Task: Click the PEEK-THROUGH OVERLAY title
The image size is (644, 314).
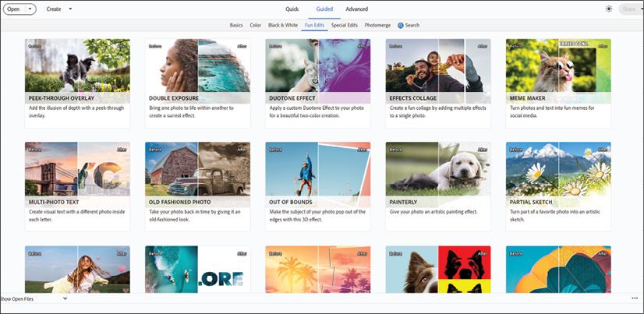Action: coord(62,98)
